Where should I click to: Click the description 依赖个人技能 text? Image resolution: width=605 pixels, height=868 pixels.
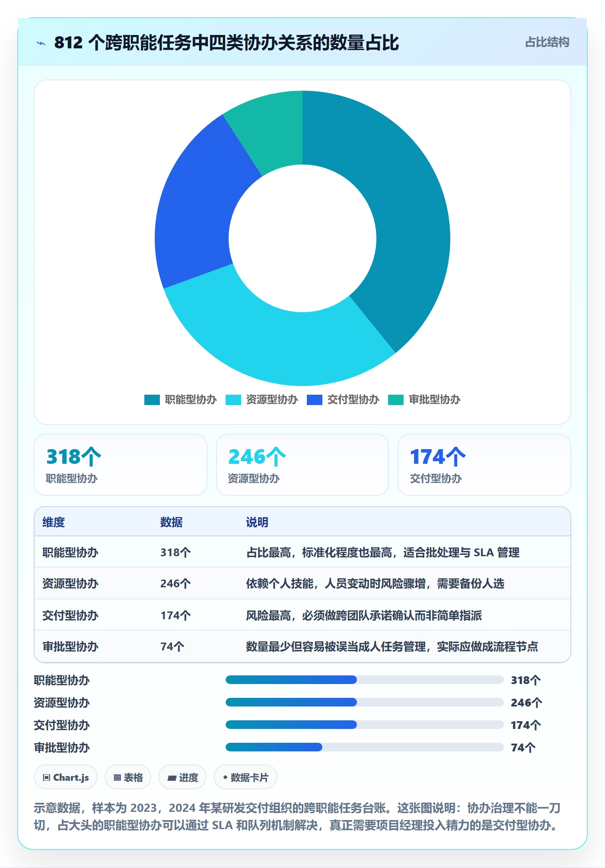click(375, 583)
